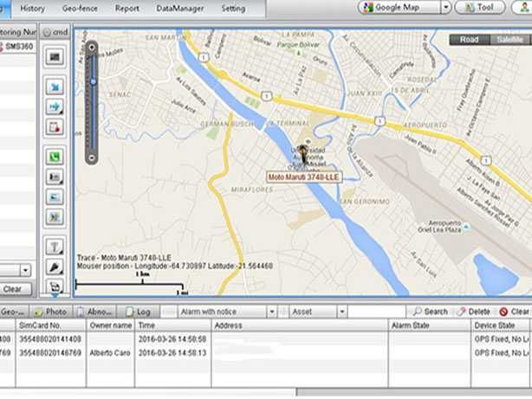532x399 pixels.
Task: Click the document with red dot icon
Action: tap(55, 127)
